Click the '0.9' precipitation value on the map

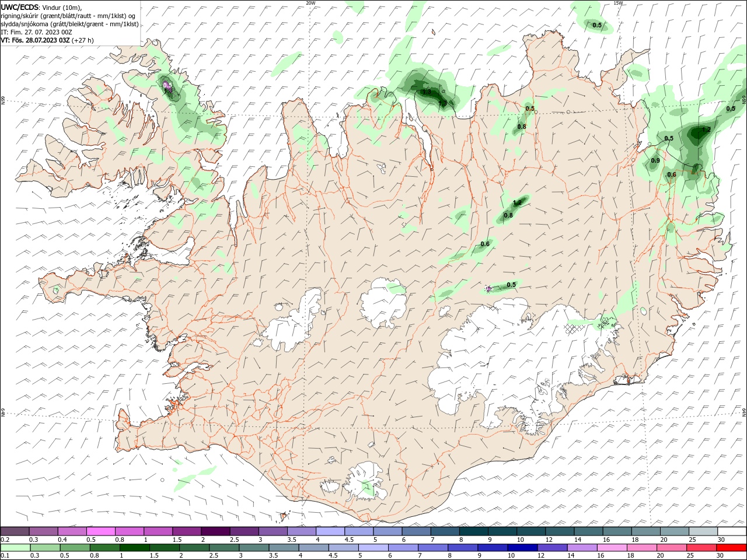tap(655, 160)
